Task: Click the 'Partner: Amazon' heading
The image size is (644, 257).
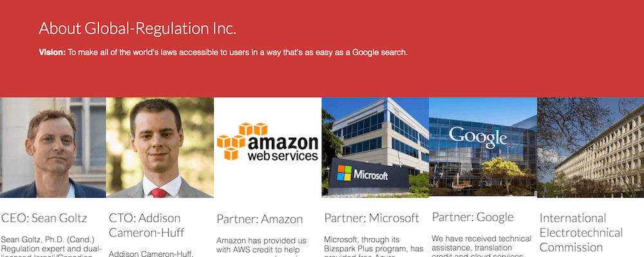Action: [x=260, y=219]
